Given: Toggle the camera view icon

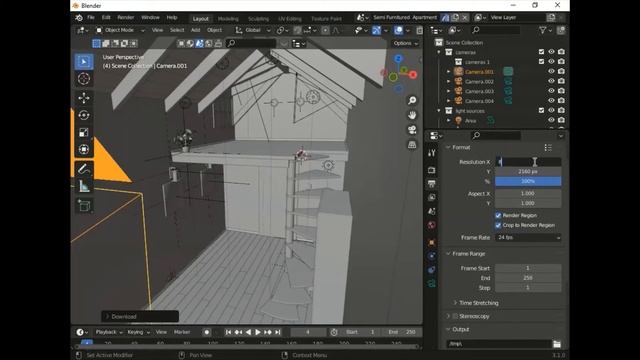Looking at the screenshot, I should [x=412, y=130].
